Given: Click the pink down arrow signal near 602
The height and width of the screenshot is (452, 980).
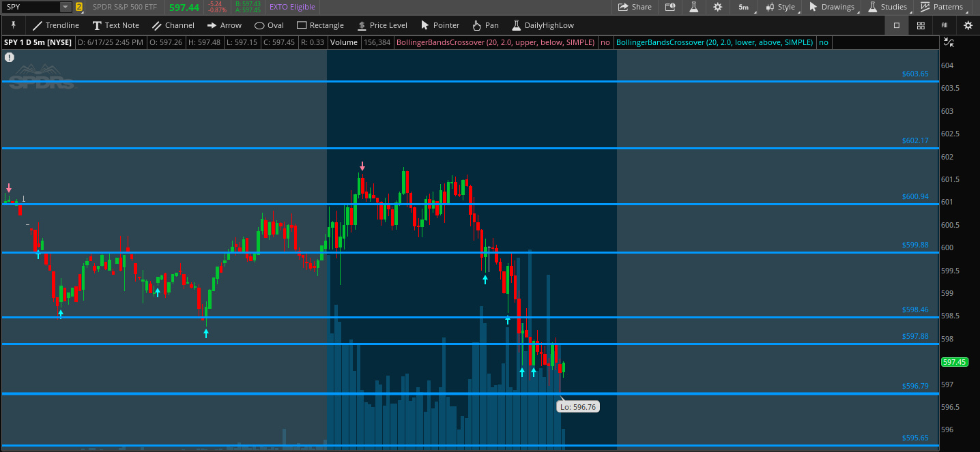Looking at the screenshot, I should coord(362,166).
